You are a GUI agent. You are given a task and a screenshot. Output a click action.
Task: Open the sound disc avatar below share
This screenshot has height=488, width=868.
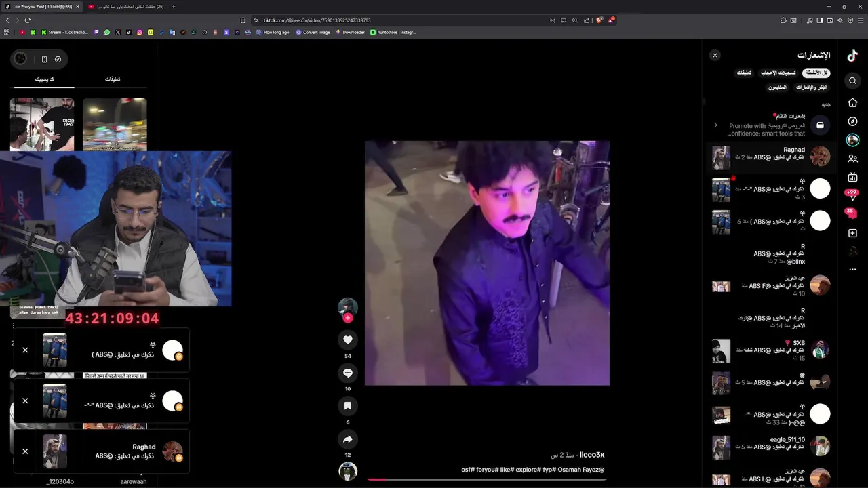(x=348, y=471)
